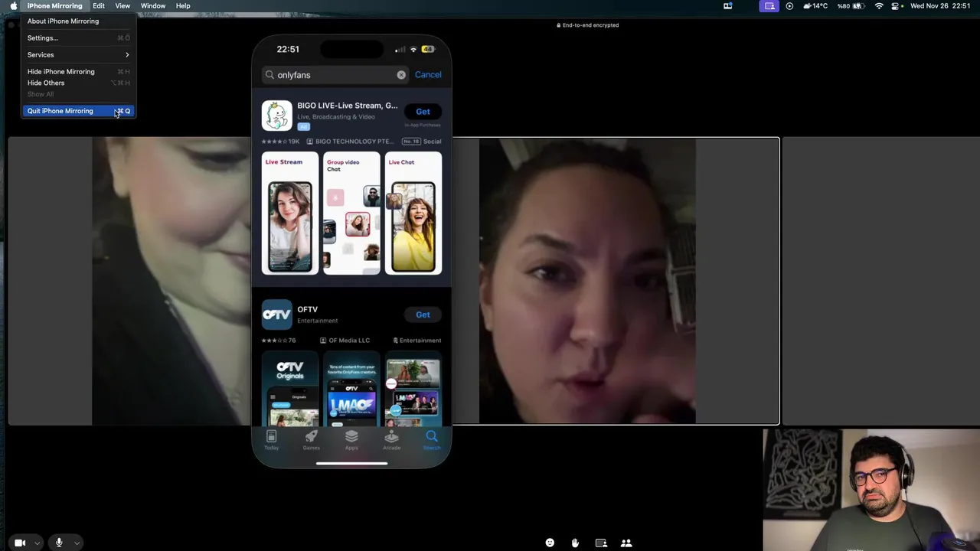View the Live Chat screenshot
The image size is (980, 551).
(413, 214)
